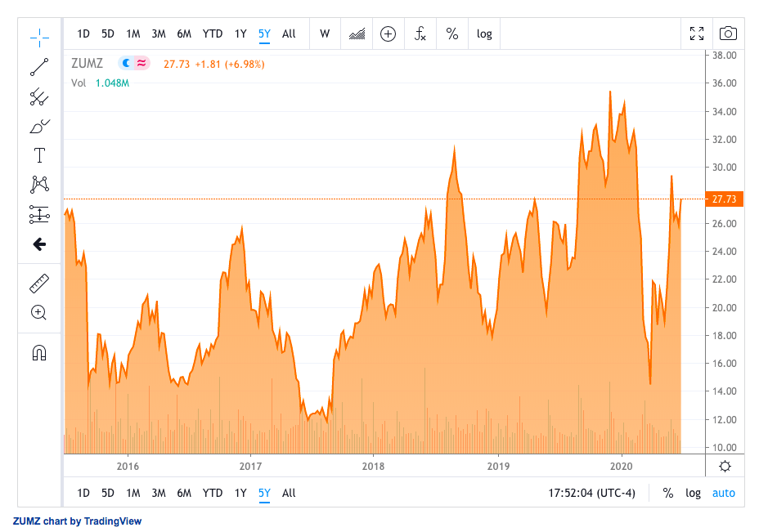
Task: Click the back arrow icon in sidebar
Action: 39,244
